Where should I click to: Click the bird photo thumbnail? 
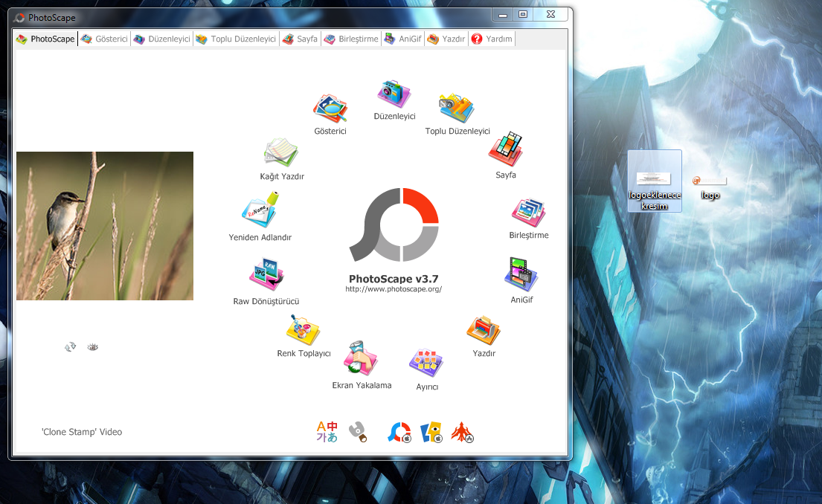coord(105,226)
